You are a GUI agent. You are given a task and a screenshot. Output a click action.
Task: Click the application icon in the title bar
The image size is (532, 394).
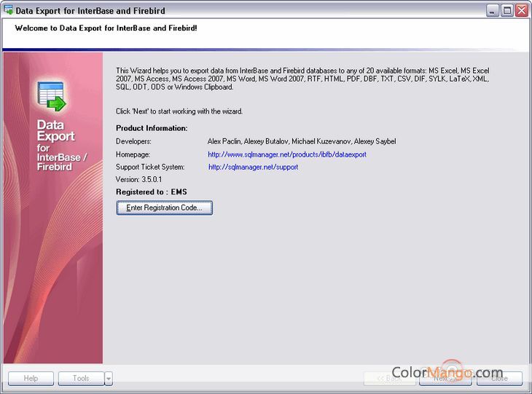click(x=9, y=10)
